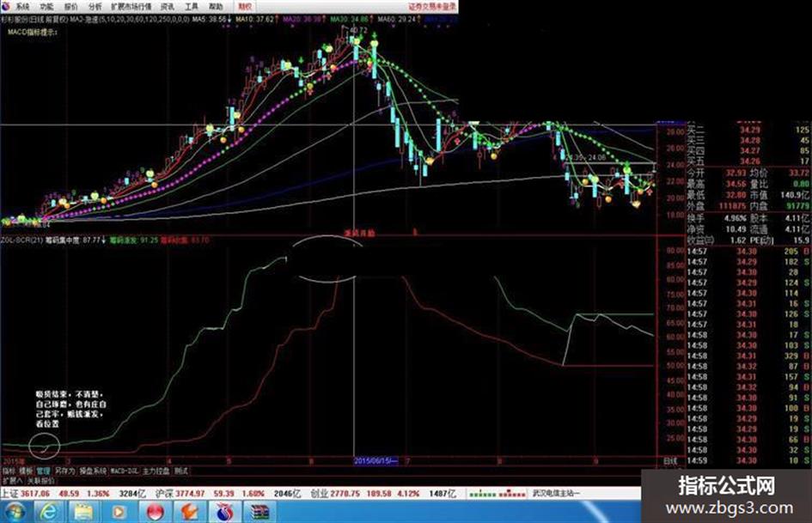Open the 扩展市场行情 menu
This screenshot has height=523, width=812.
(x=131, y=7)
